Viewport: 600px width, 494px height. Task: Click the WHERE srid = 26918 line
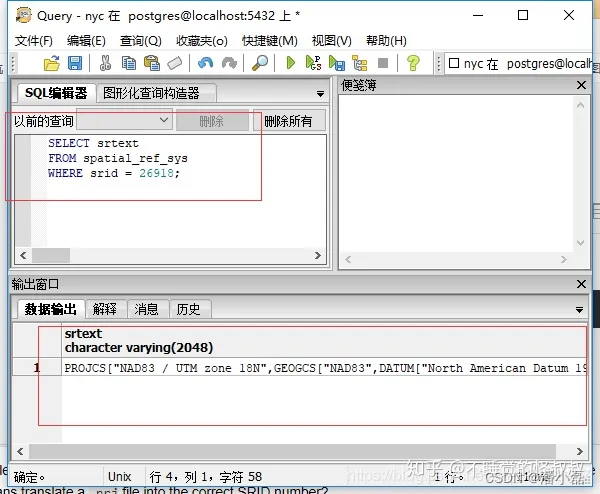click(x=114, y=173)
